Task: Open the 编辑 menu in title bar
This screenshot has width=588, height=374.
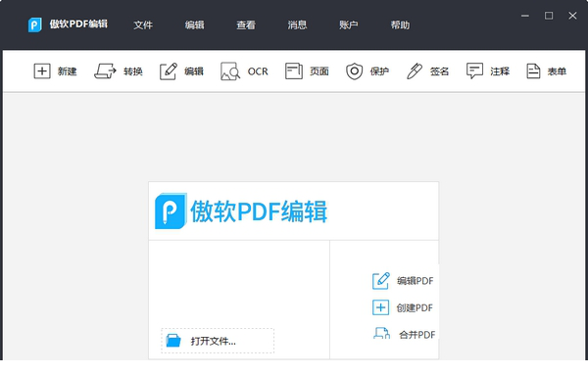Action: click(194, 25)
